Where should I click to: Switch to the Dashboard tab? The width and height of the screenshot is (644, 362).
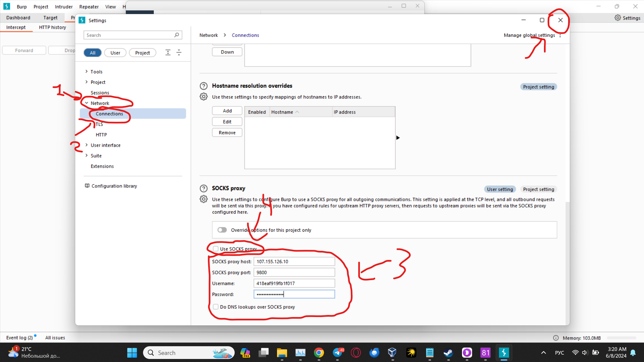pos(18,17)
